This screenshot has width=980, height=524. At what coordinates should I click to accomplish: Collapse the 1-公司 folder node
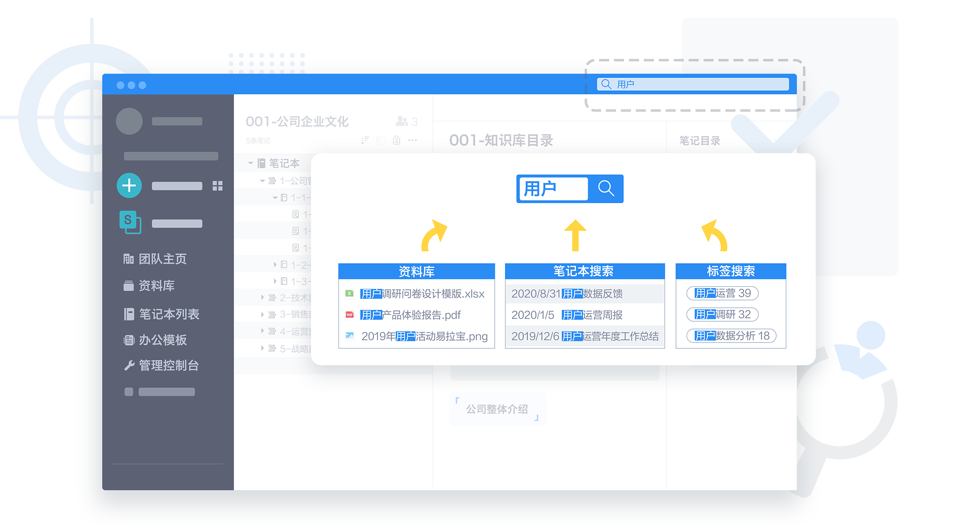(262, 181)
